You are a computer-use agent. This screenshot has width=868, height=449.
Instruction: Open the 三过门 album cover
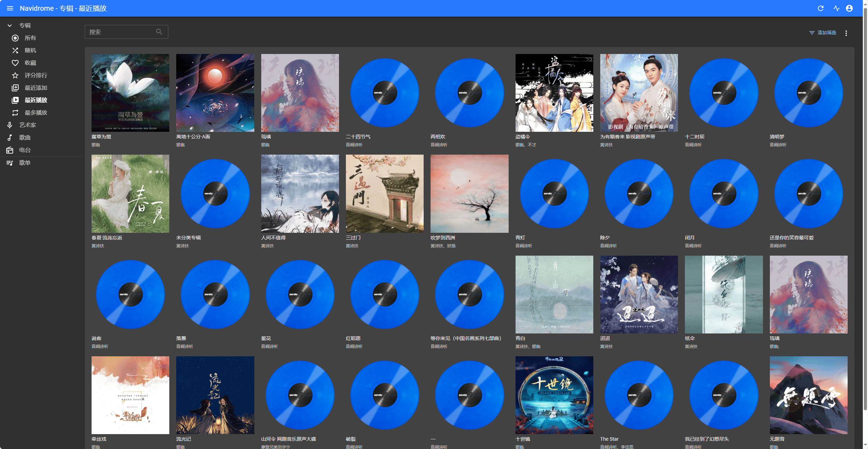click(385, 193)
